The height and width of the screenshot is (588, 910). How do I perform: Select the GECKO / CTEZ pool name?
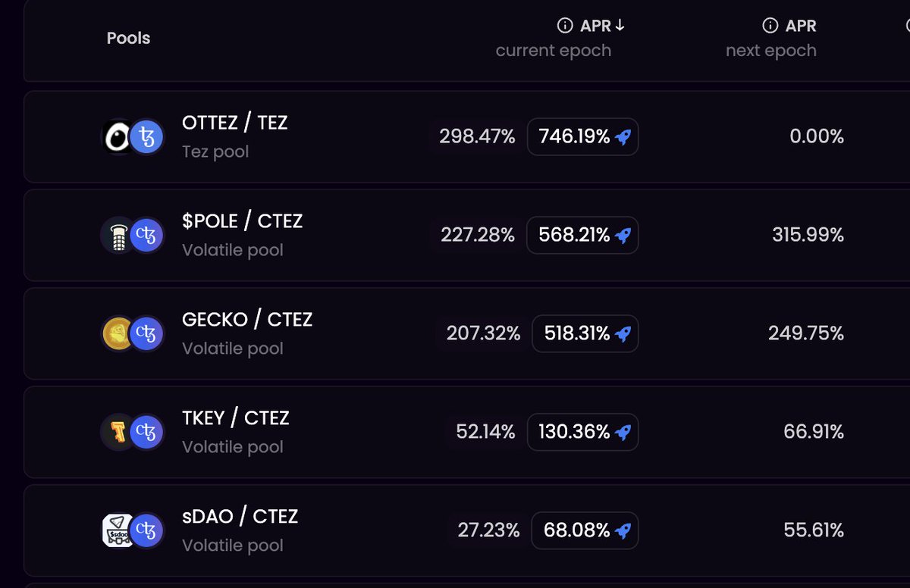(x=247, y=320)
